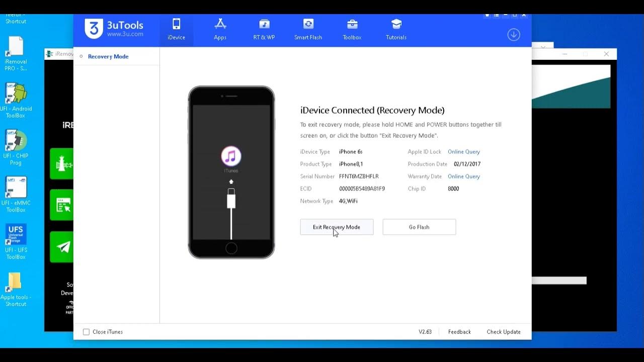
Task: Open the 3uTools title bar list menu icon
Action: click(x=496, y=16)
